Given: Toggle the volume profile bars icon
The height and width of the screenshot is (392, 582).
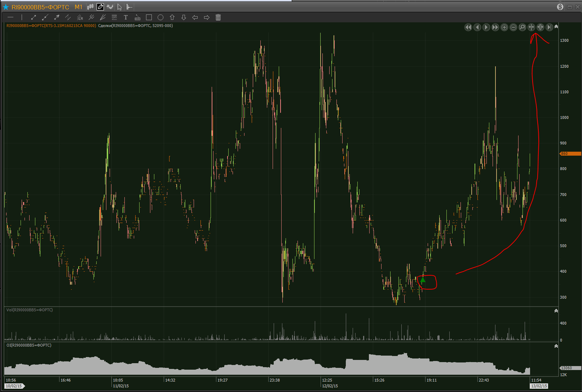Looking at the screenshot, I should (129, 7).
